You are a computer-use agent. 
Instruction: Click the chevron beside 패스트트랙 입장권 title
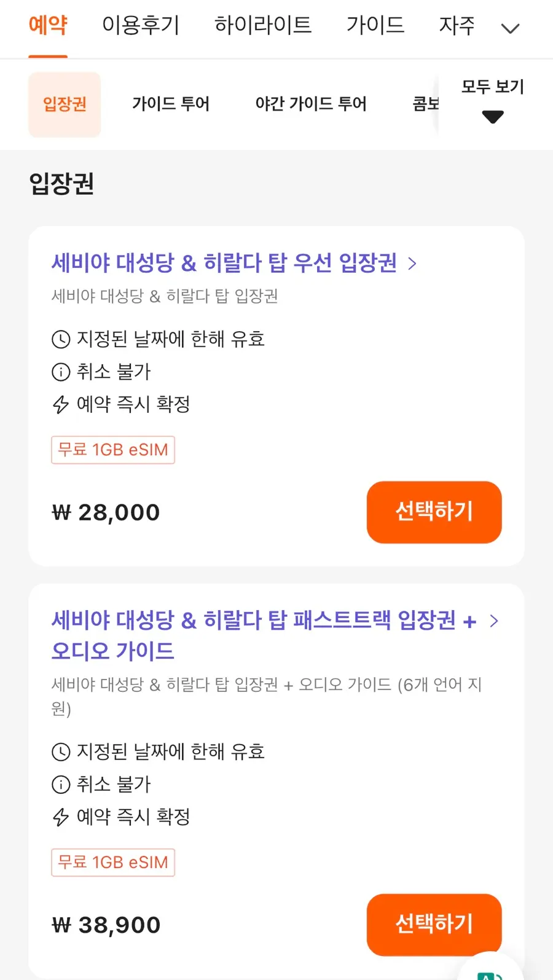point(494,621)
